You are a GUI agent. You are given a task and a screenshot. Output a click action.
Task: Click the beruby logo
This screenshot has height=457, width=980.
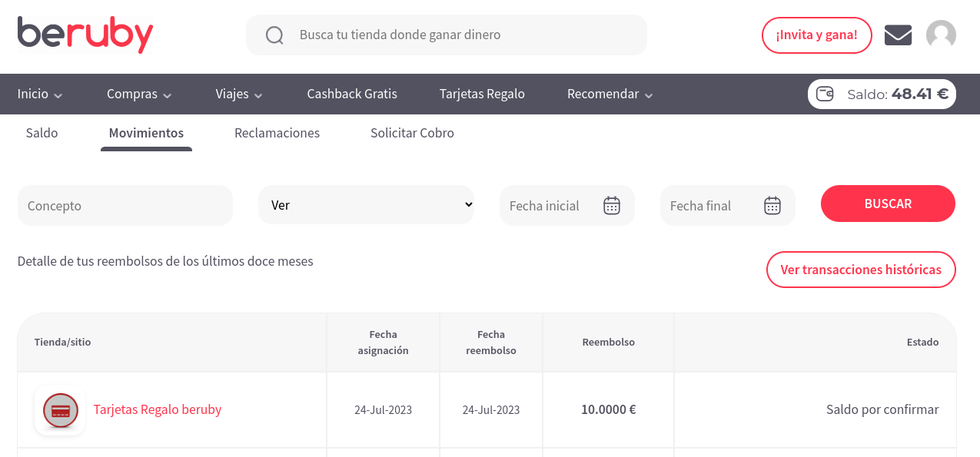(85, 35)
